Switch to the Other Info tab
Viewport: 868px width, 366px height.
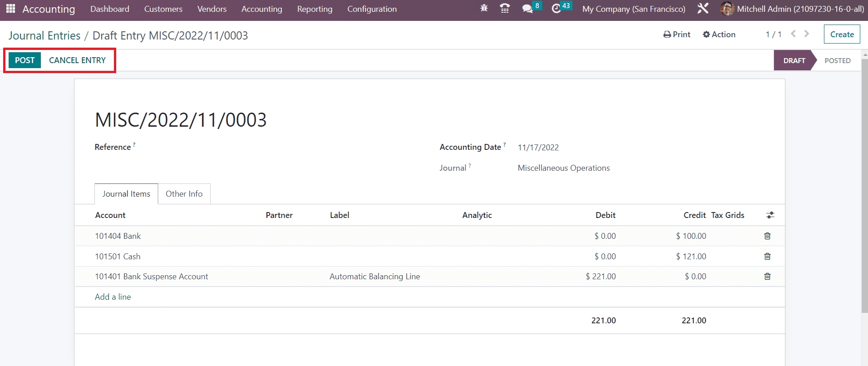184,194
